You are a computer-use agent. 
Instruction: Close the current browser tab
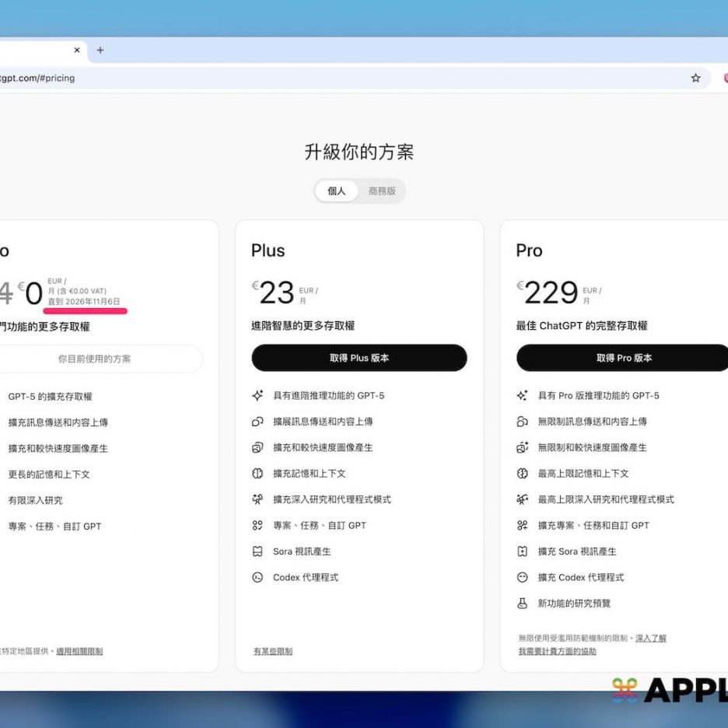point(77,51)
